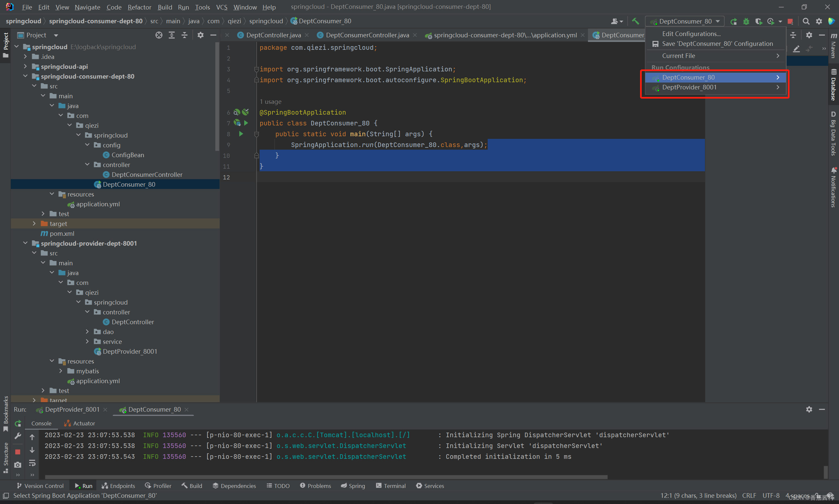The image size is (839, 504).
Task: Open Search Everywhere magnifier icon
Action: [x=806, y=21]
